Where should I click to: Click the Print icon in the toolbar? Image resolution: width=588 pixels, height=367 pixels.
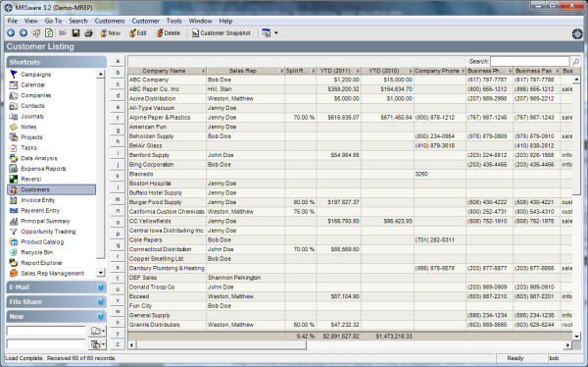(88, 33)
